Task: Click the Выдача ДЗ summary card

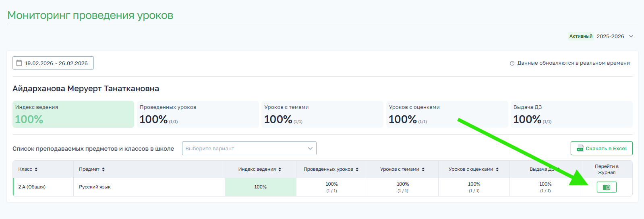Action: (571, 115)
